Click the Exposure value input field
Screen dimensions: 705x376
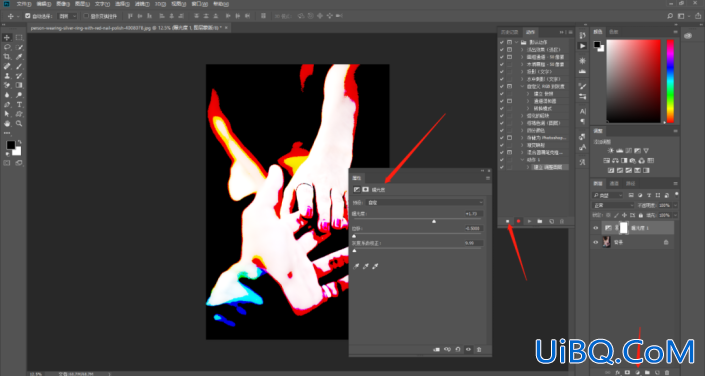(475, 214)
